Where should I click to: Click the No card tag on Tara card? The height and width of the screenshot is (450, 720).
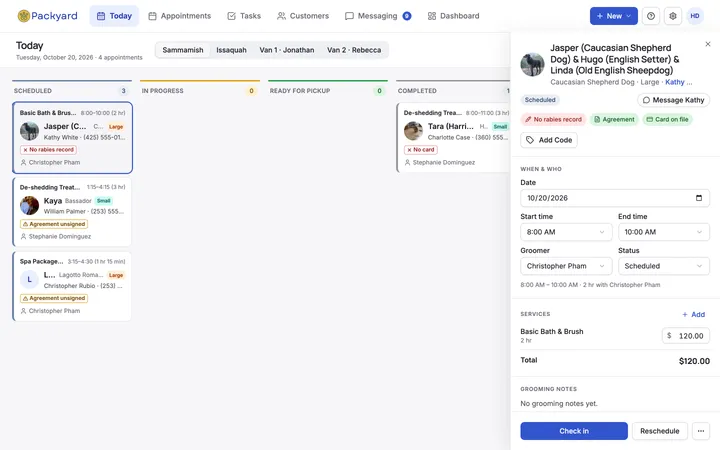click(x=421, y=150)
